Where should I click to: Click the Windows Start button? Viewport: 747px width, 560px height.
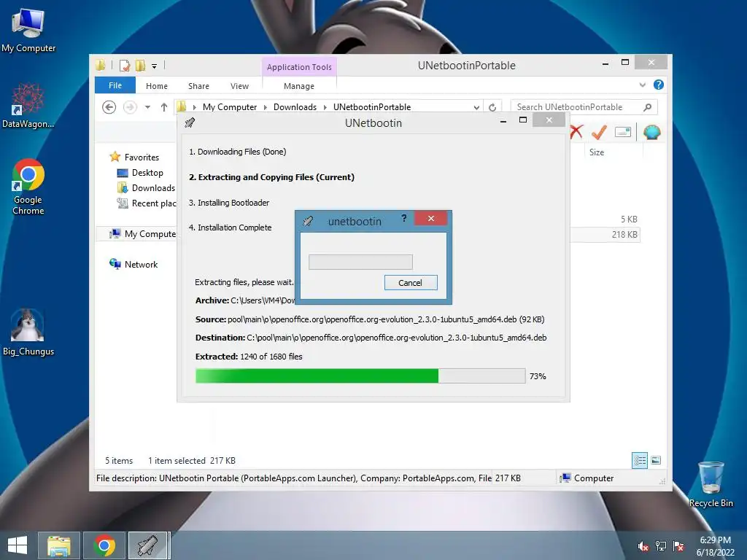click(x=18, y=545)
